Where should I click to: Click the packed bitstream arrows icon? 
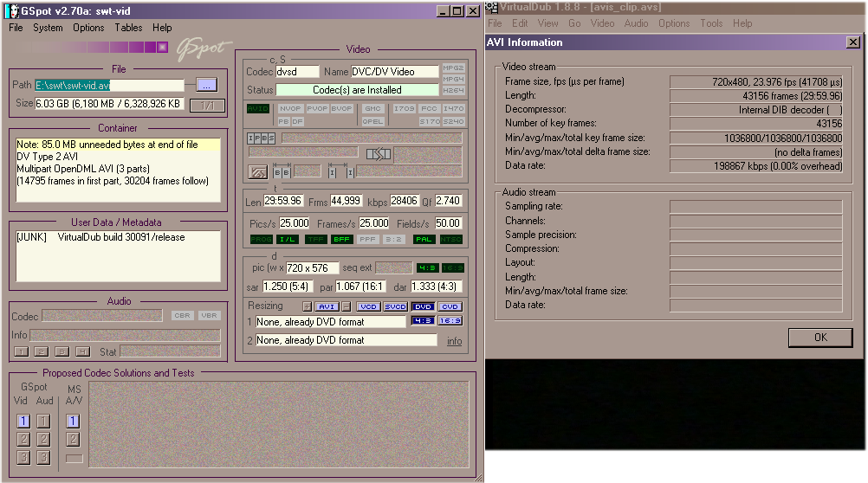(379, 154)
